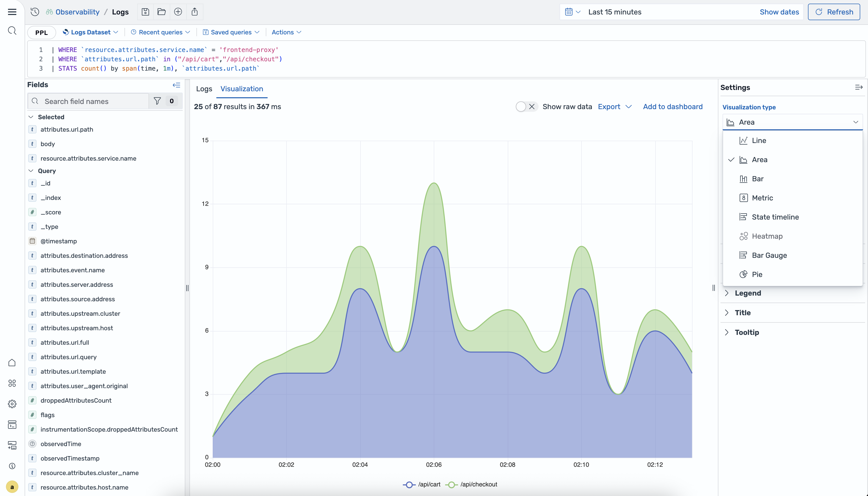868x496 pixels.
Task: Select Line as the visualization type
Action: tap(759, 140)
